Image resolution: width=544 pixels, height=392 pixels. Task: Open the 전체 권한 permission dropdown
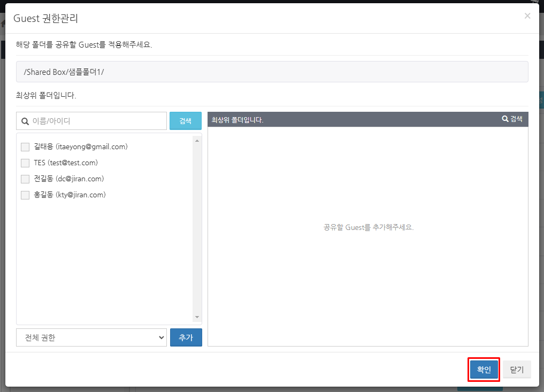click(x=91, y=337)
